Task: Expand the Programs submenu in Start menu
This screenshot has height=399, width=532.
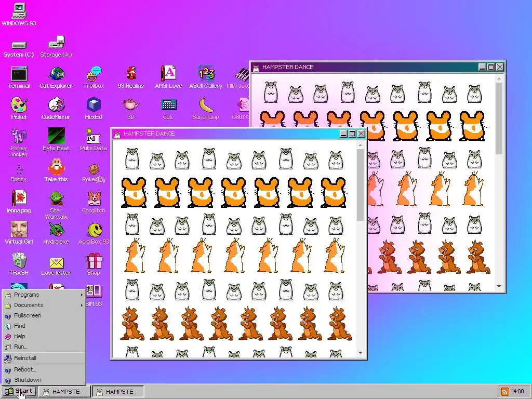Action: (x=44, y=295)
